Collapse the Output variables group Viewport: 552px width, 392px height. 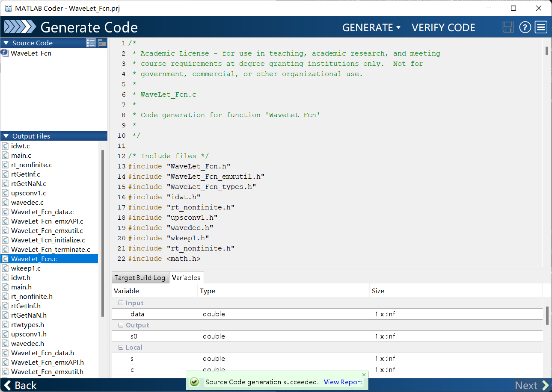click(x=121, y=325)
